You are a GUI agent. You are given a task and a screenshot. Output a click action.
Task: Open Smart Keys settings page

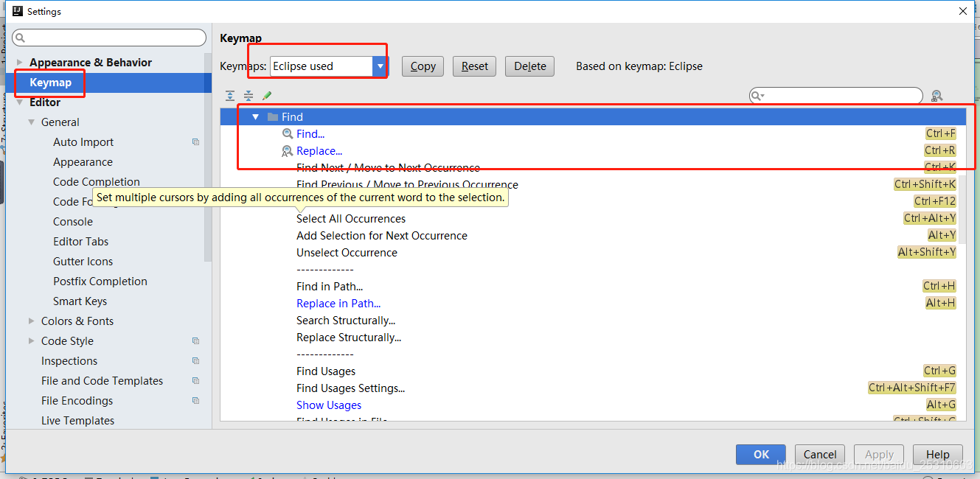80,301
